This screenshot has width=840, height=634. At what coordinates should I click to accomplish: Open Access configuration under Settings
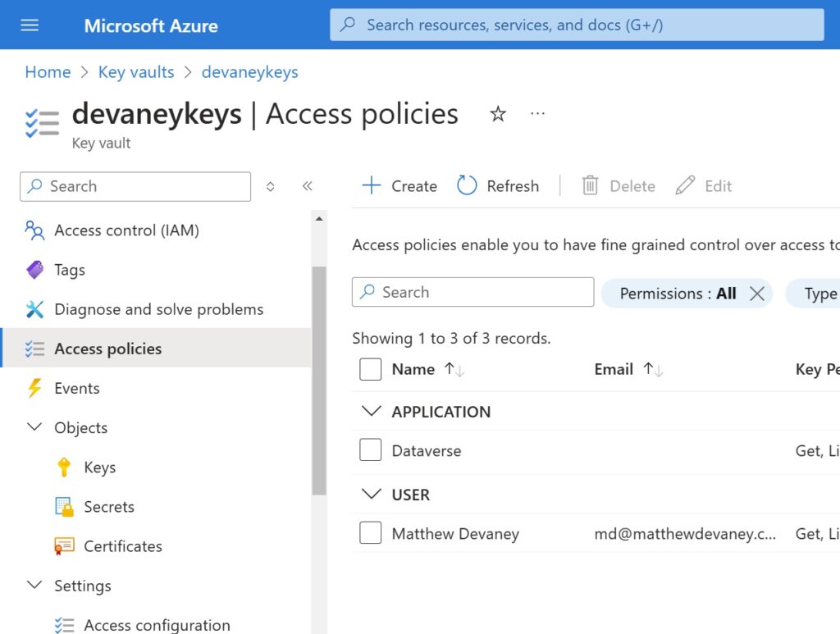click(157, 625)
